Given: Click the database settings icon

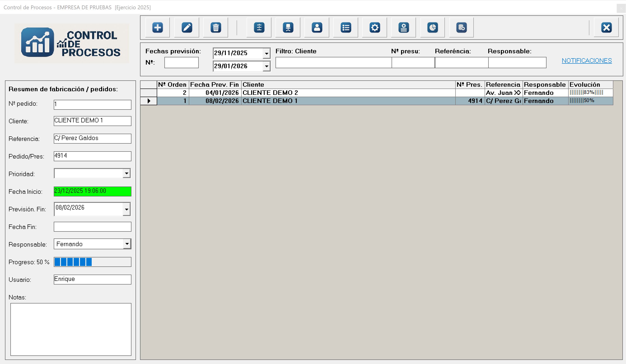Looking at the screenshot, I should click(461, 27).
